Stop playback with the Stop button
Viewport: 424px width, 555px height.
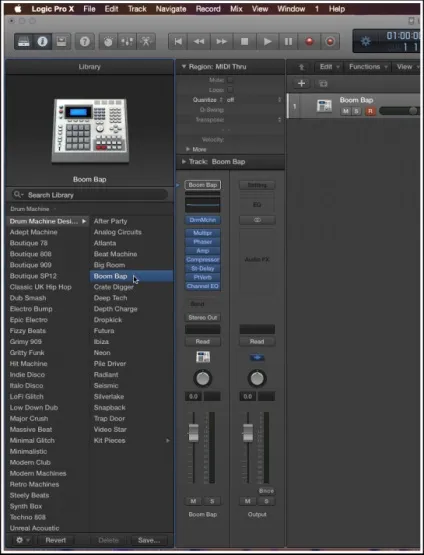(244, 42)
